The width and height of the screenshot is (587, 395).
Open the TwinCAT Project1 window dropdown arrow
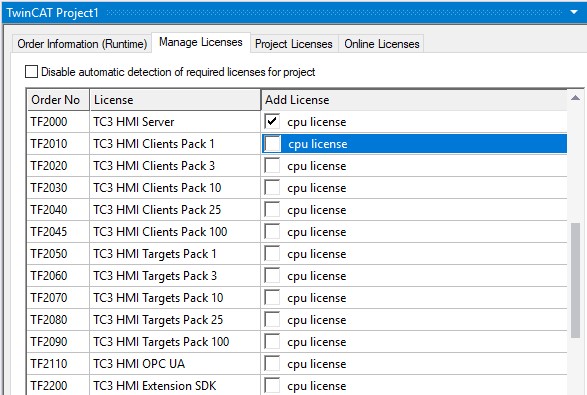coord(574,12)
